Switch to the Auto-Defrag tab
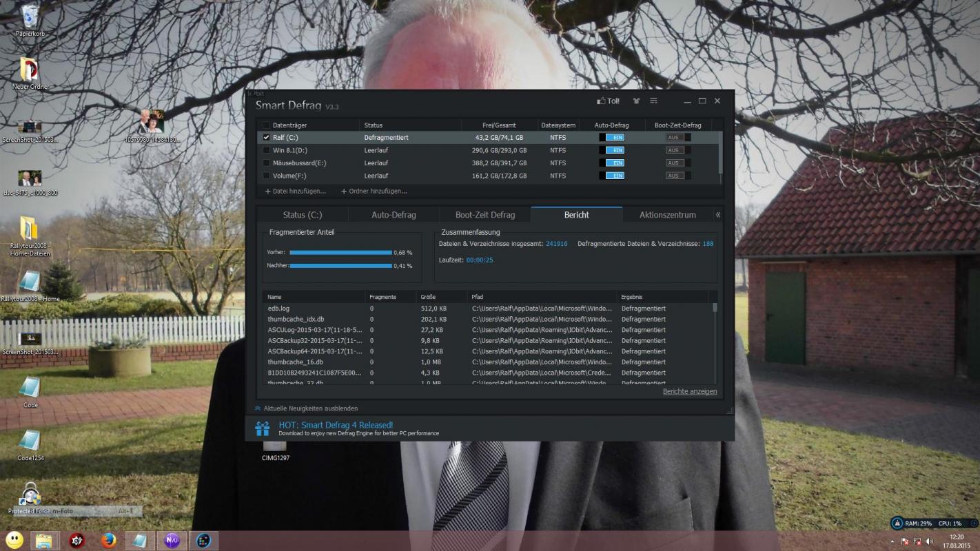The height and width of the screenshot is (551, 980). [x=394, y=215]
